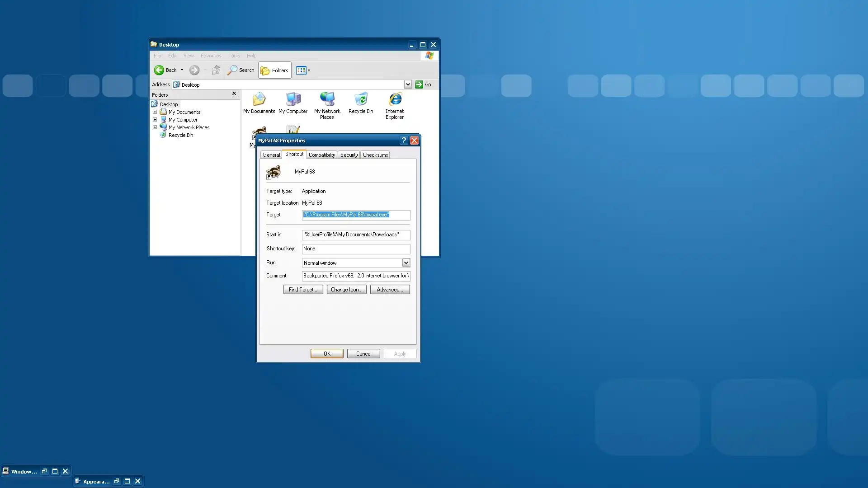Close the Folders side pane
The height and width of the screenshot is (488, 868).
click(234, 94)
